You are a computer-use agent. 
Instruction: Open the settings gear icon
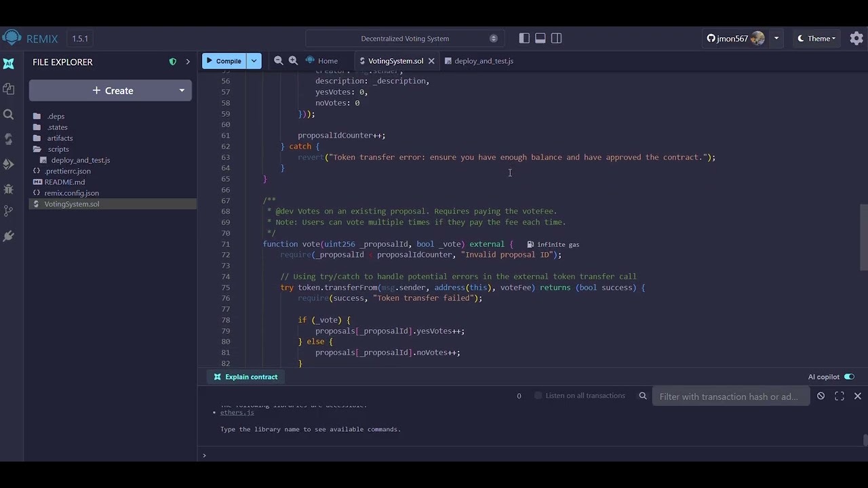click(x=856, y=38)
